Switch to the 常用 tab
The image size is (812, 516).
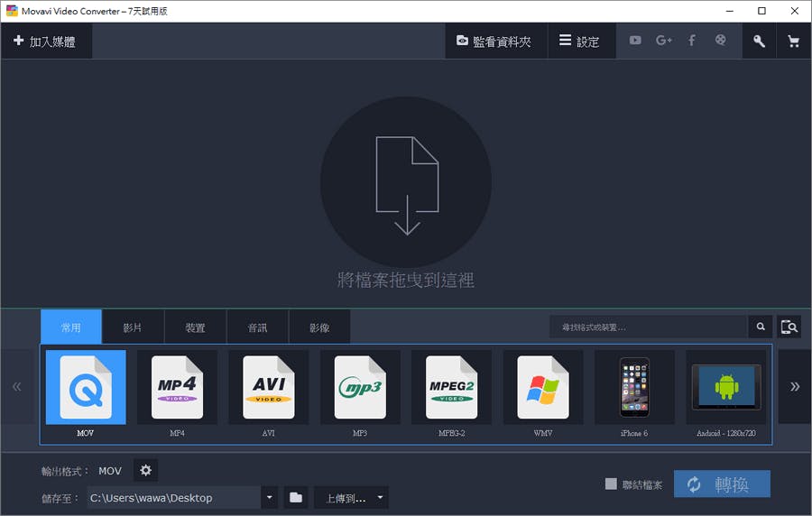71,327
